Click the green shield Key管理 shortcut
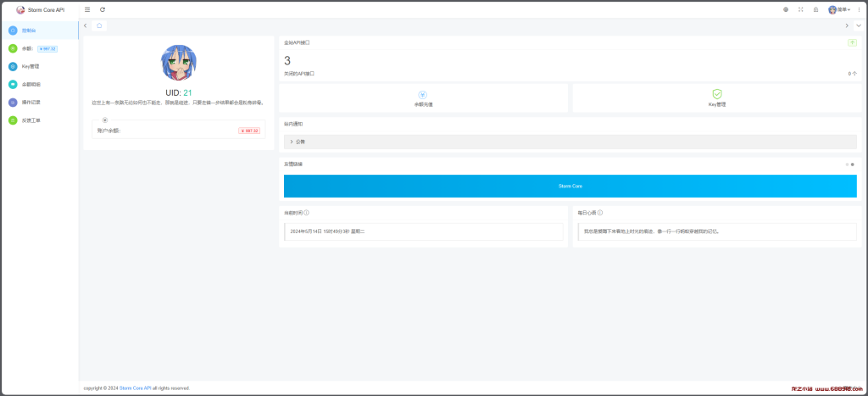This screenshot has width=868, height=396. 717,95
